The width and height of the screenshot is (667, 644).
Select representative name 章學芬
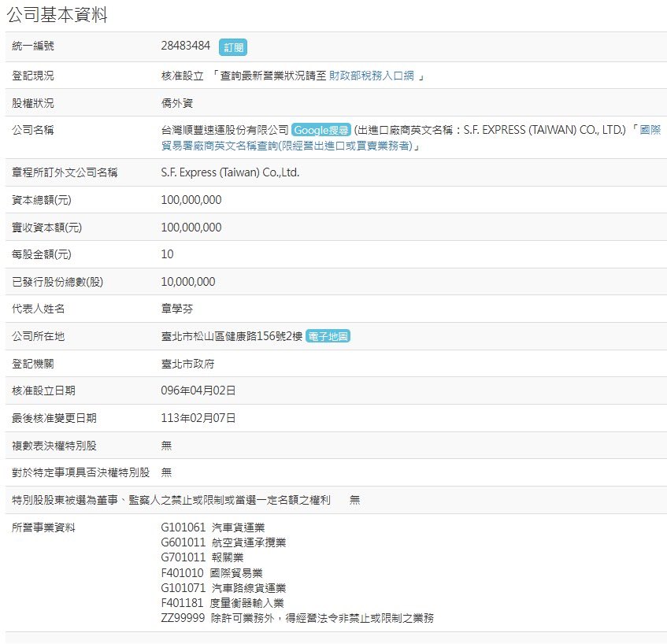point(177,309)
